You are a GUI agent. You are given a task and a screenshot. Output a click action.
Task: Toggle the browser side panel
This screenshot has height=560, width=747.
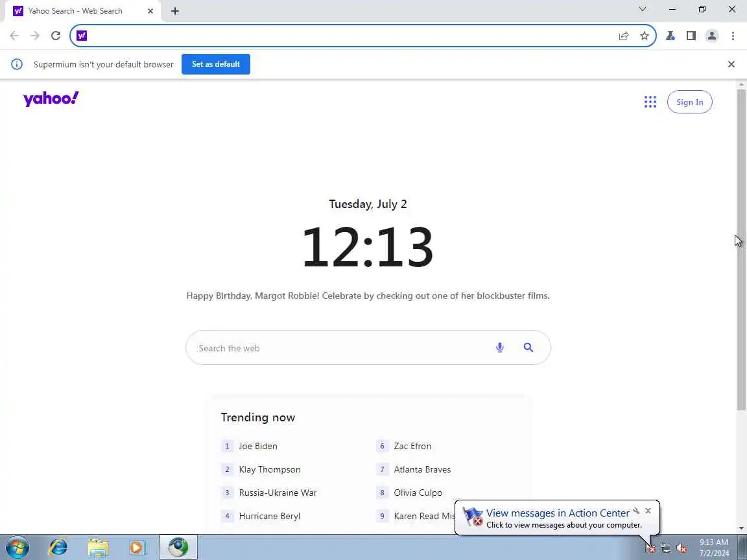click(691, 36)
